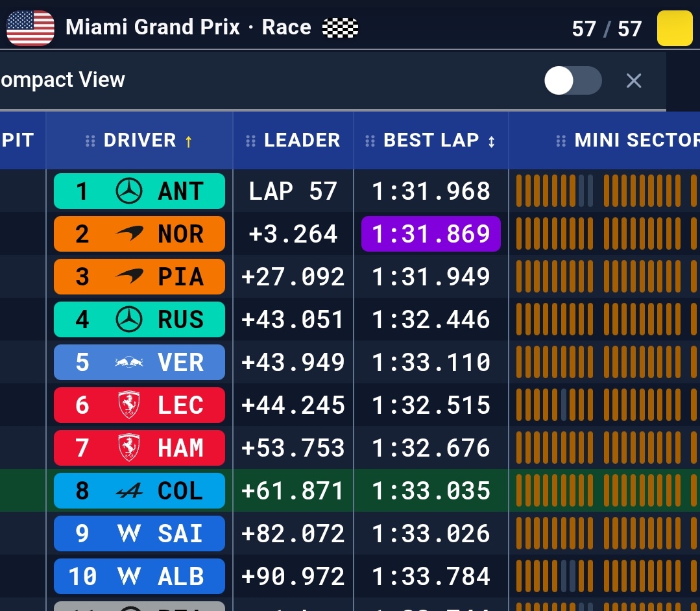Grab the MINI SECTOR column drag handle
The height and width of the screenshot is (611, 700).
point(561,141)
